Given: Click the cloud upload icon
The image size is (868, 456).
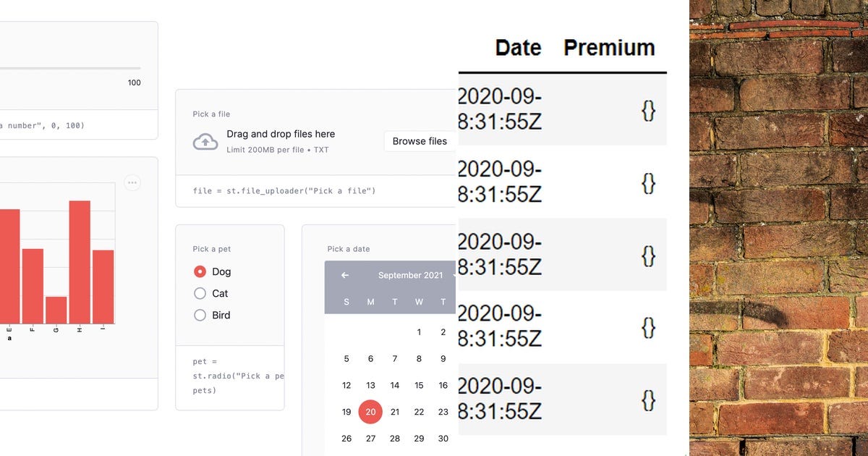Looking at the screenshot, I should (x=205, y=141).
